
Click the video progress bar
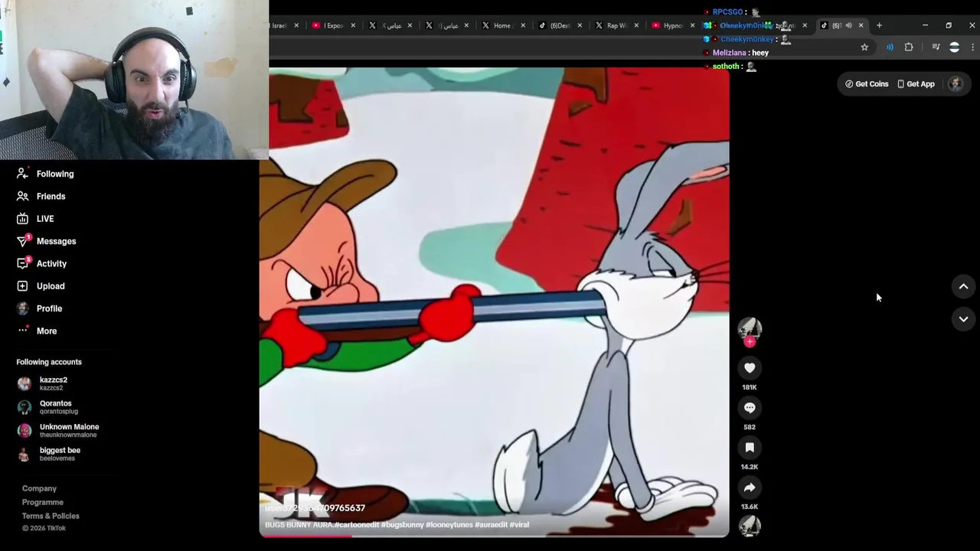pos(494,536)
